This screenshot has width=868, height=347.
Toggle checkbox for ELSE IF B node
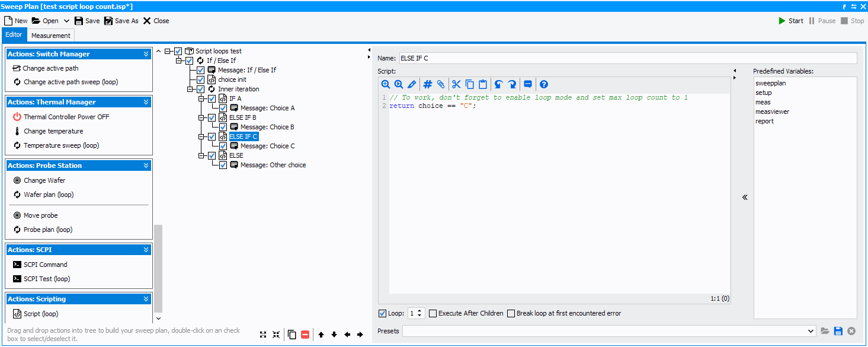(x=212, y=117)
